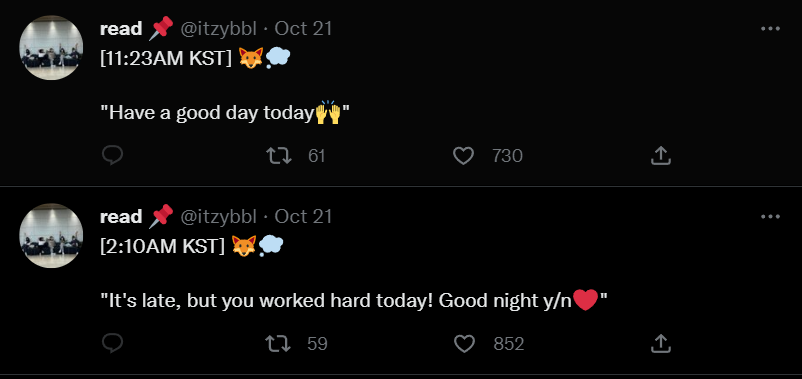Open profile avatar on the first tweet
802x379 pixels.
[x=51, y=48]
